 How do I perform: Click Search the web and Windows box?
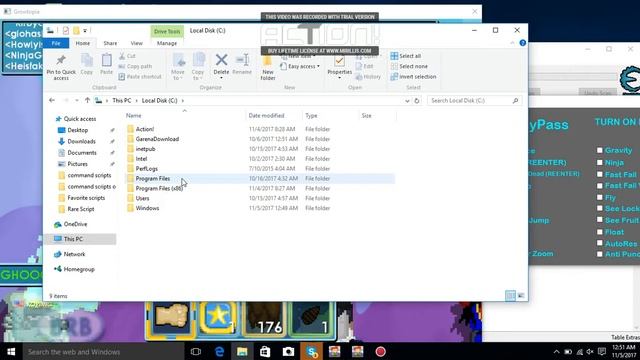click(x=103, y=351)
